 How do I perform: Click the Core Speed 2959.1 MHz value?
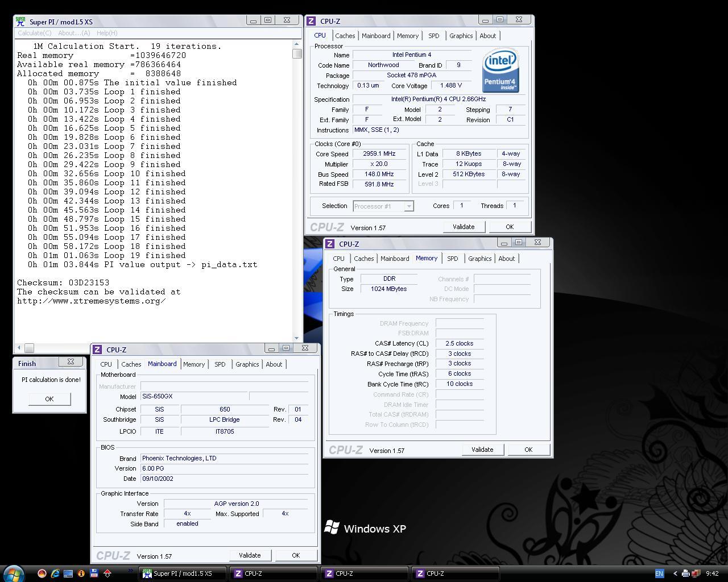coord(379,153)
